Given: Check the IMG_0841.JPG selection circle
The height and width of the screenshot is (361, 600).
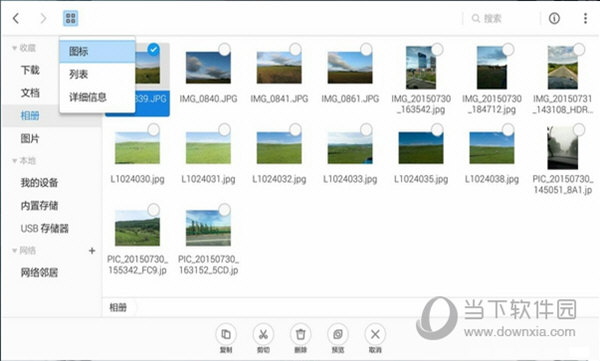Looking at the screenshot, I should [295, 49].
